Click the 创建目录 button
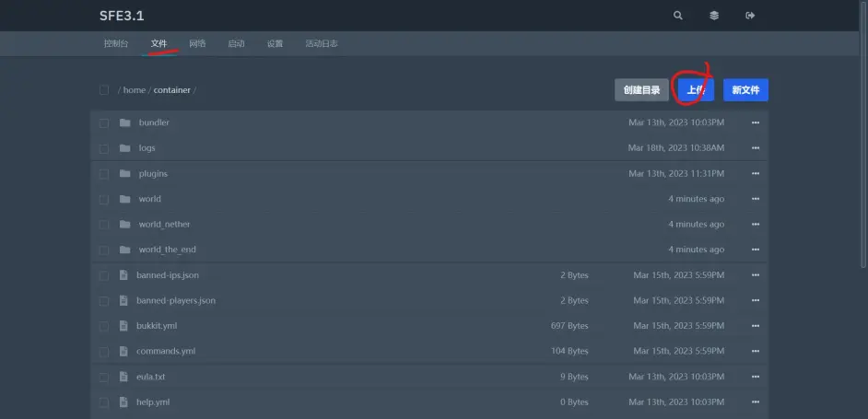868x419 pixels. pyautogui.click(x=641, y=90)
